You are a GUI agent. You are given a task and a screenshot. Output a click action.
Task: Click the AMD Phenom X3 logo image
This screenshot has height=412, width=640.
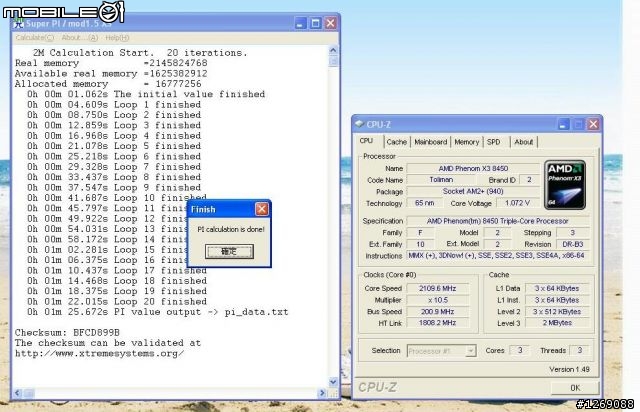click(565, 185)
